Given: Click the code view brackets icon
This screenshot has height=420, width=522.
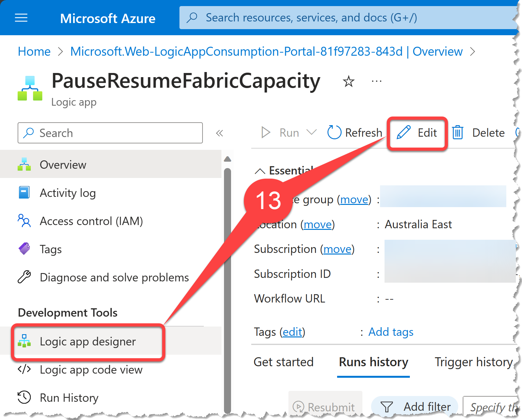Looking at the screenshot, I should 24,369.
